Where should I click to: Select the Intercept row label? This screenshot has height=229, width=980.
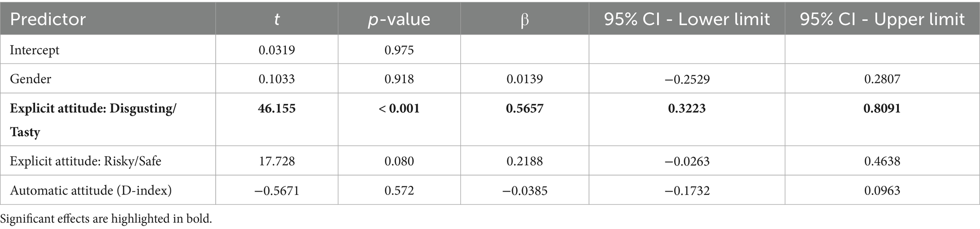(x=35, y=50)
